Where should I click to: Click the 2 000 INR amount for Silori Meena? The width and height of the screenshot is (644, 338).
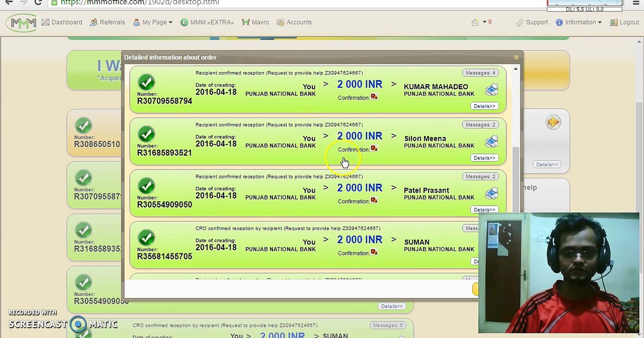coord(360,136)
